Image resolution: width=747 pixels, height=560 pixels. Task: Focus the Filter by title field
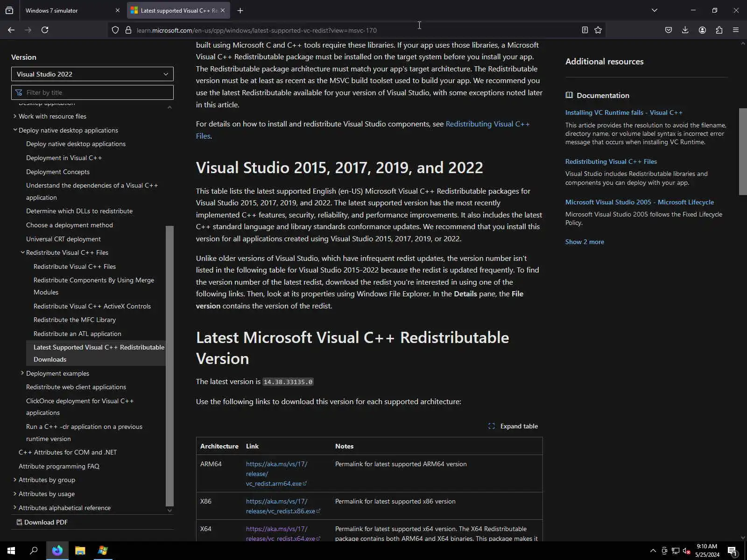[x=92, y=92]
